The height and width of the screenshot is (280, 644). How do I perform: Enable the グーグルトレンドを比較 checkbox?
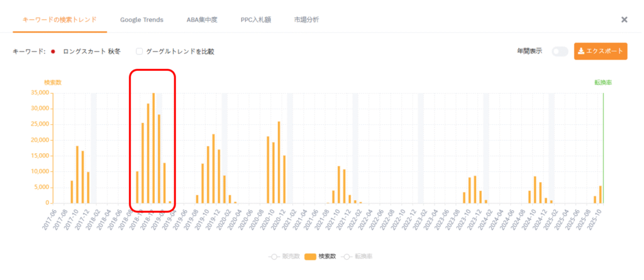coord(140,51)
